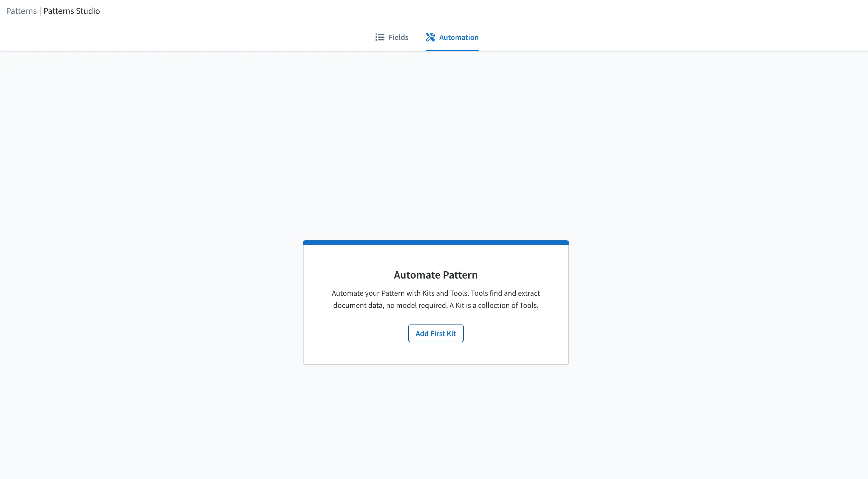868x479 pixels.
Task: Click the description starting 'Automate your Pattern with Kits'
Action: pyautogui.click(x=436, y=299)
